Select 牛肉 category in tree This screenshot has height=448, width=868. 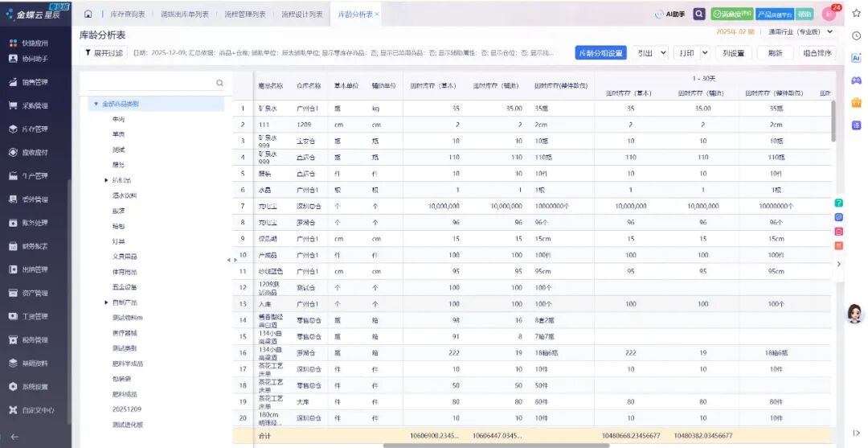coord(118,120)
